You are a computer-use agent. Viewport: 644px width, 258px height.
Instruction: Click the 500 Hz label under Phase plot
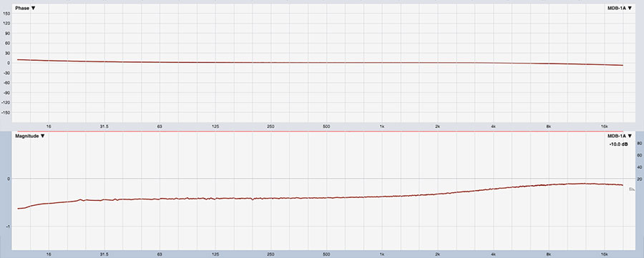click(x=326, y=126)
